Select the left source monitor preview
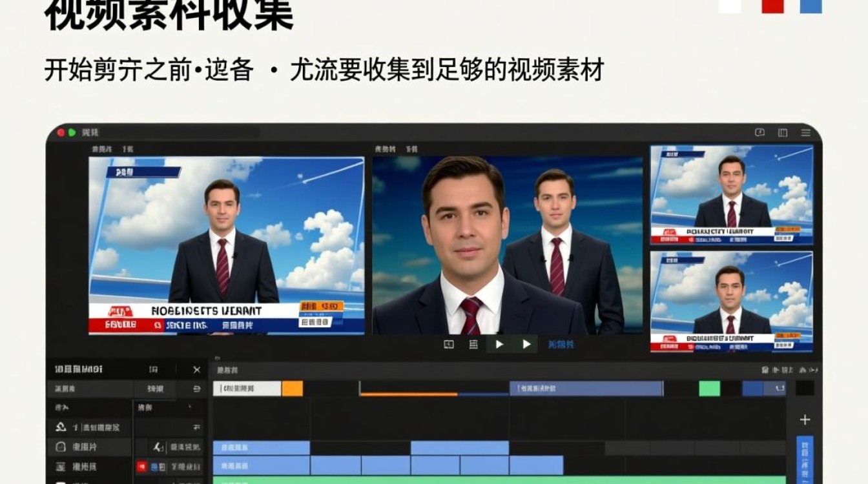868x484 pixels. tap(227, 245)
